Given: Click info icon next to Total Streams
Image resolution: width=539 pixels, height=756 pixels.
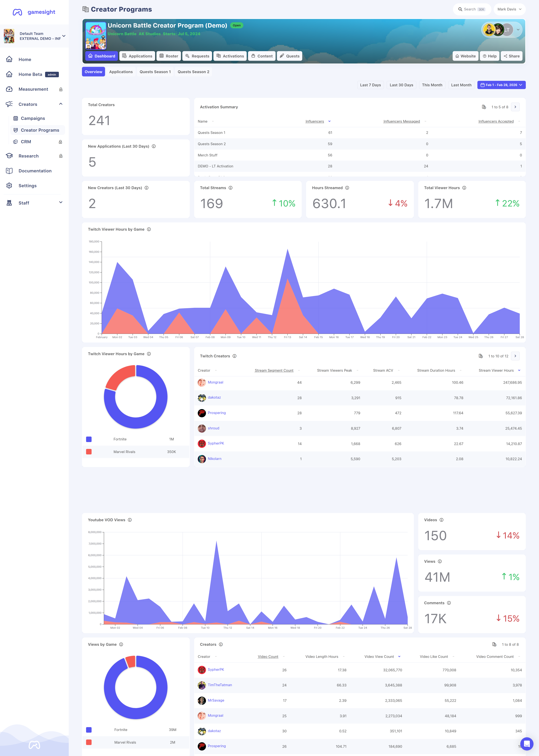Looking at the screenshot, I should coord(230,188).
